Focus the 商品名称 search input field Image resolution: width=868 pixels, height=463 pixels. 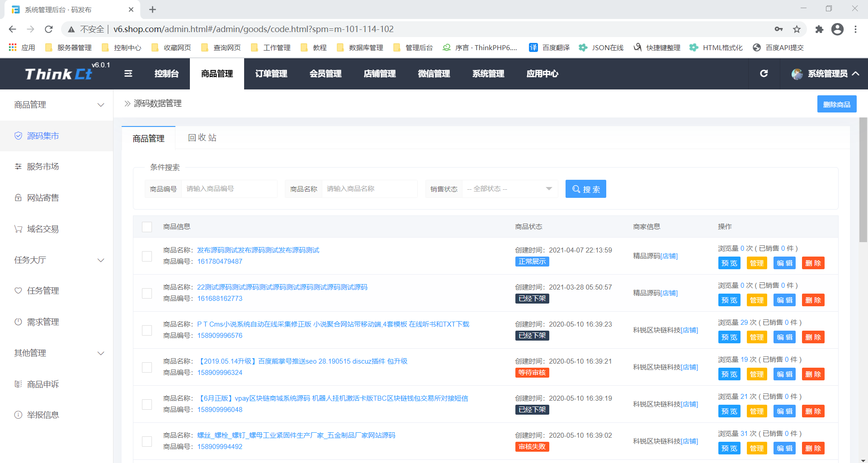[x=369, y=189]
